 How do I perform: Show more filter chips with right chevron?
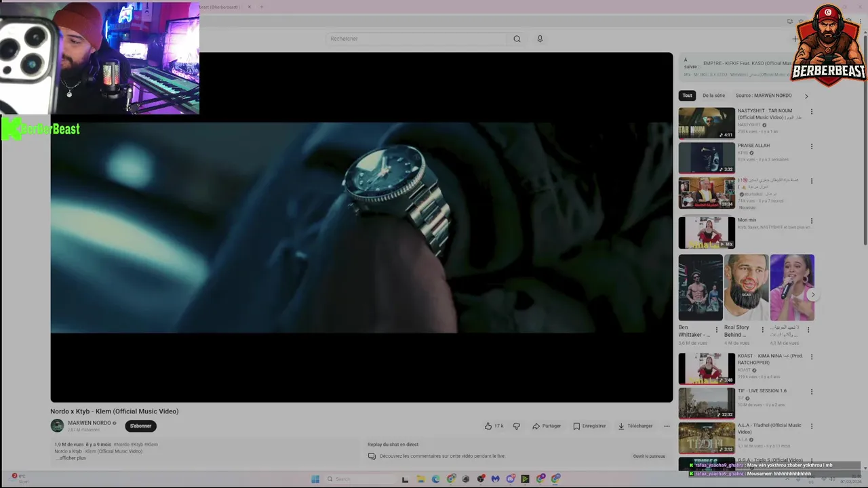tap(806, 96)
